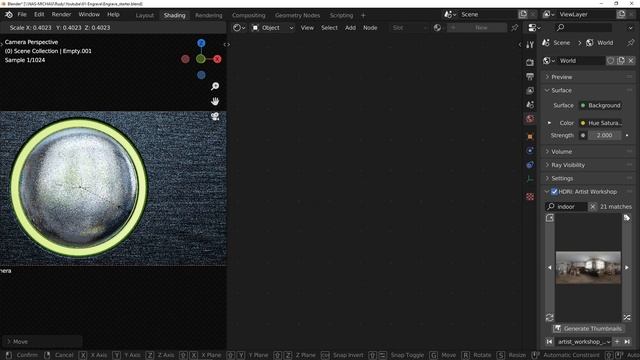This screenshot has width=640, height=360.
Task: Open the Edit menu
Action: coord(39,15)
